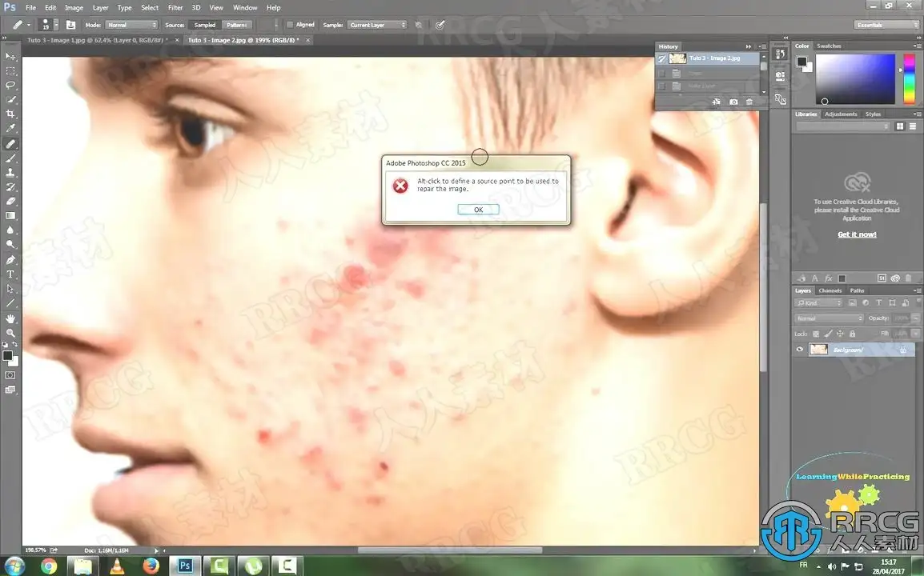The height and width of the screenshot is (576, 924).
Task: Hide the Background layer eye icon
Action: (800, 350)
